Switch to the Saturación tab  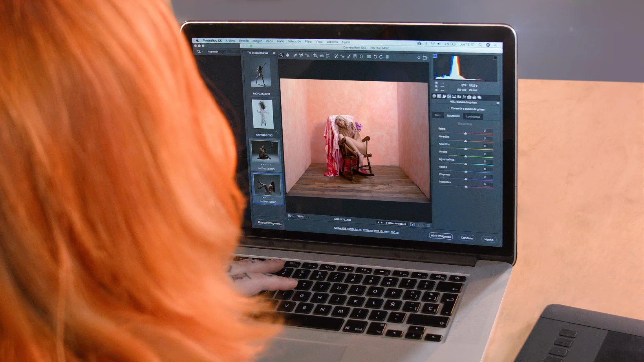pyautogui.click(x=453, y=116)
